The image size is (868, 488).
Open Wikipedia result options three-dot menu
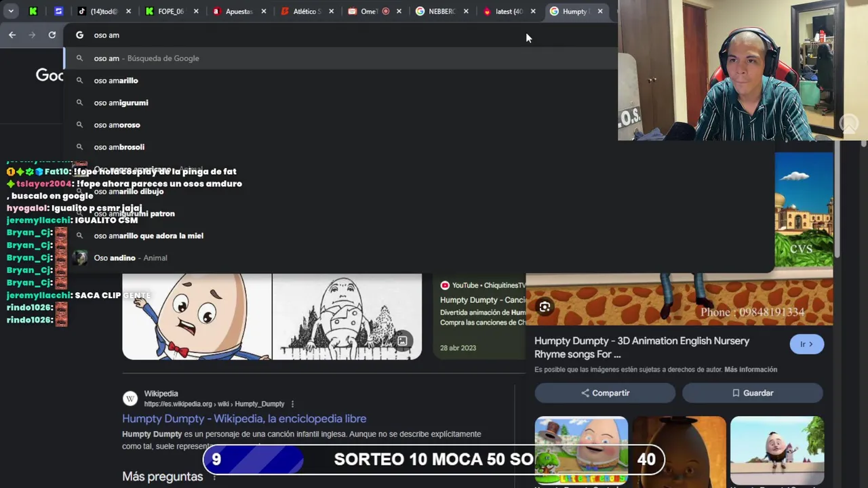[292, 404]
